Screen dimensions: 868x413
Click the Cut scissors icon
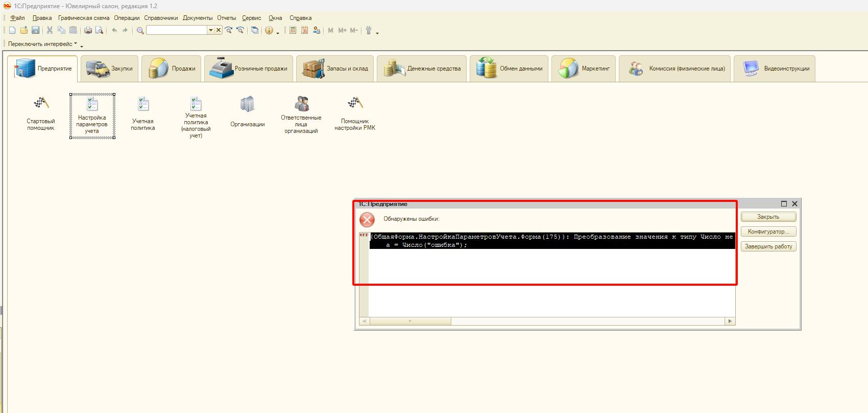[x=50, y=30]
